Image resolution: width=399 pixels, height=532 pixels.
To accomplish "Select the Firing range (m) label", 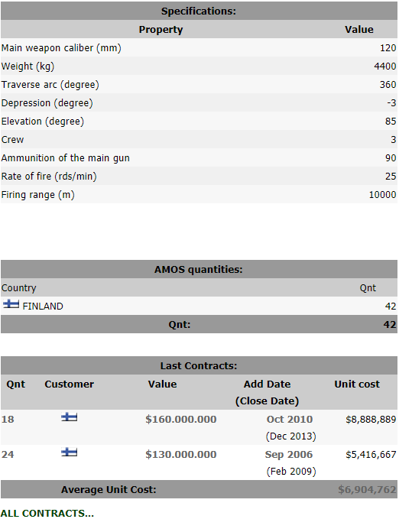I will 38,195.
